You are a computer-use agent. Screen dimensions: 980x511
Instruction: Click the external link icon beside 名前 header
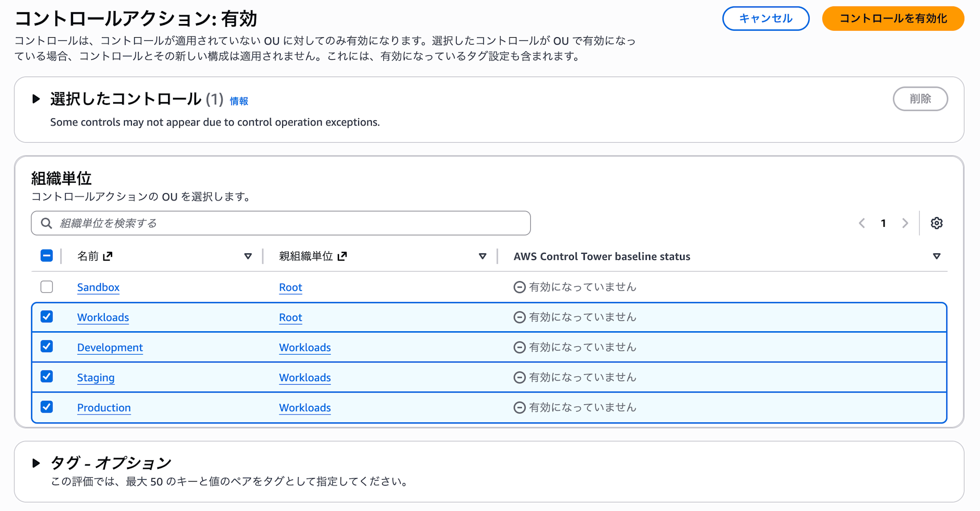click(x=109, y=255)
